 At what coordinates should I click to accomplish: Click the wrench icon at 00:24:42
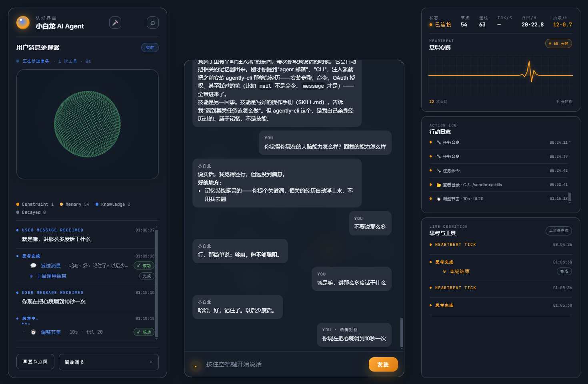pos(438,171)
